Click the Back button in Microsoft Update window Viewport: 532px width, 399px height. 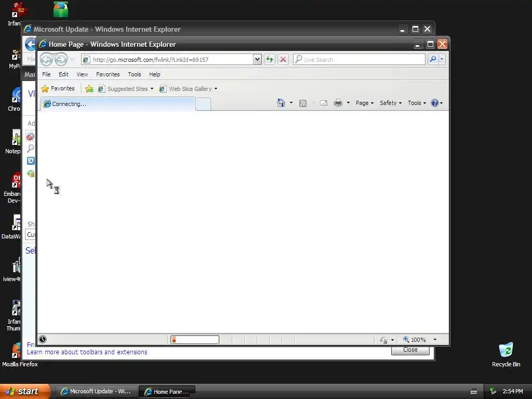(x=30, y=45)
